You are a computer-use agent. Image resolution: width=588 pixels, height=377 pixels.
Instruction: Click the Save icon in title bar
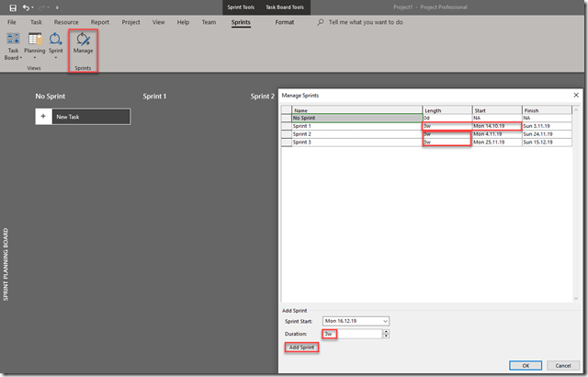pos(12,6)
